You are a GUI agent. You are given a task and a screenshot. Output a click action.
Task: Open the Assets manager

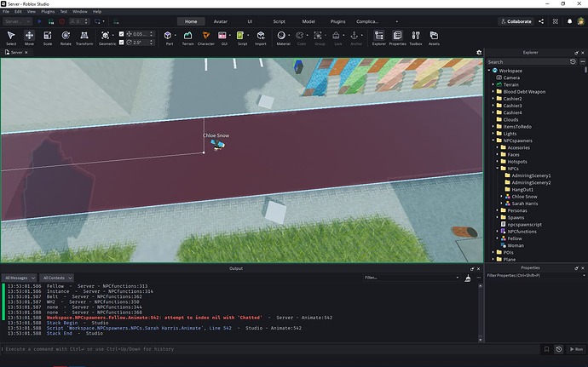click(x=434, y=37)
